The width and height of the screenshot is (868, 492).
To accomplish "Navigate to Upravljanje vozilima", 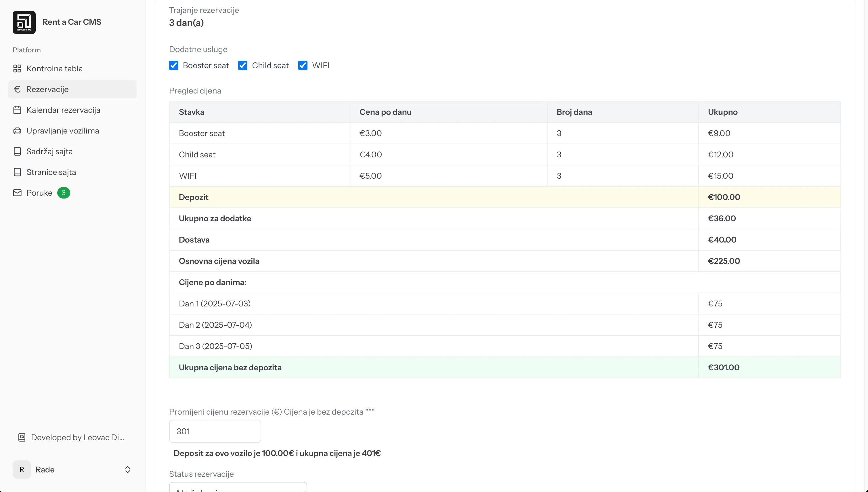I will 62,130.
